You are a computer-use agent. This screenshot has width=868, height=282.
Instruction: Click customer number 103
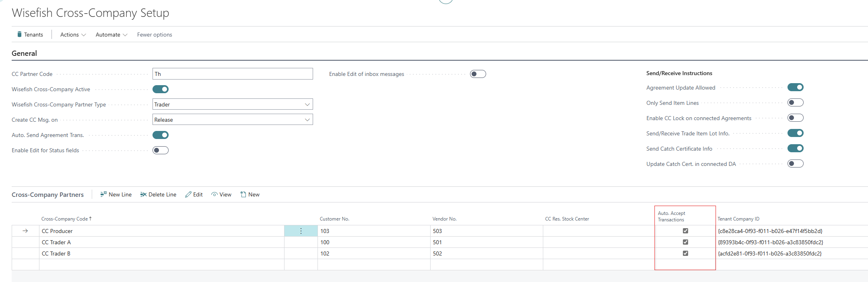(374, 231)
